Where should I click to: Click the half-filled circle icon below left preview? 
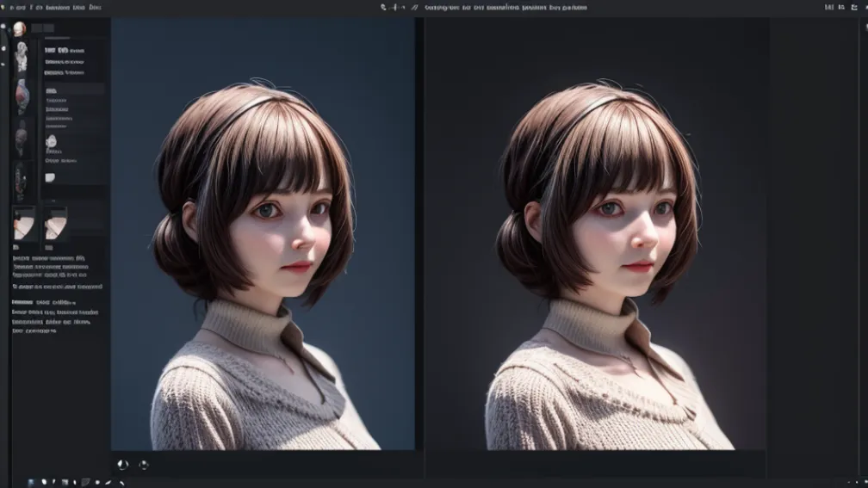pyautogui.click(x=123, y=465)
